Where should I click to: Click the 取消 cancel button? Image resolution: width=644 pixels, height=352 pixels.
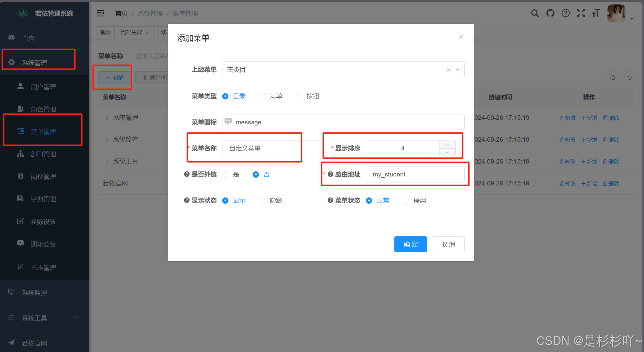tap(448, 244)
